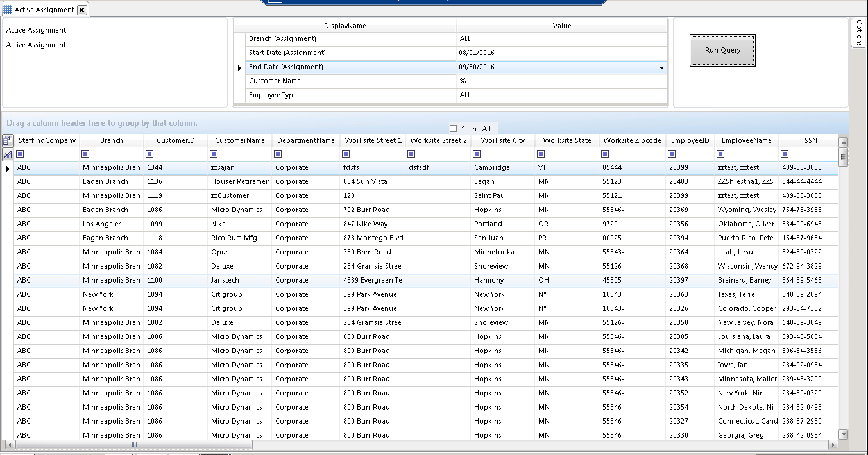Open the column chooser icon above row selectors
Image resolution: width=868 pixels, height=455 pixels.
pyautogui.click(x=8, y=140)
